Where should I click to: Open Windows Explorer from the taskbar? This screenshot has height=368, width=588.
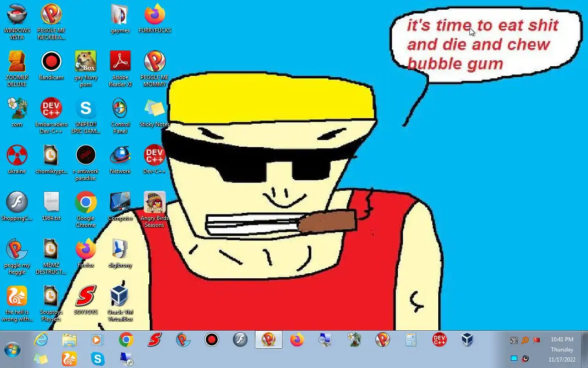69,340
